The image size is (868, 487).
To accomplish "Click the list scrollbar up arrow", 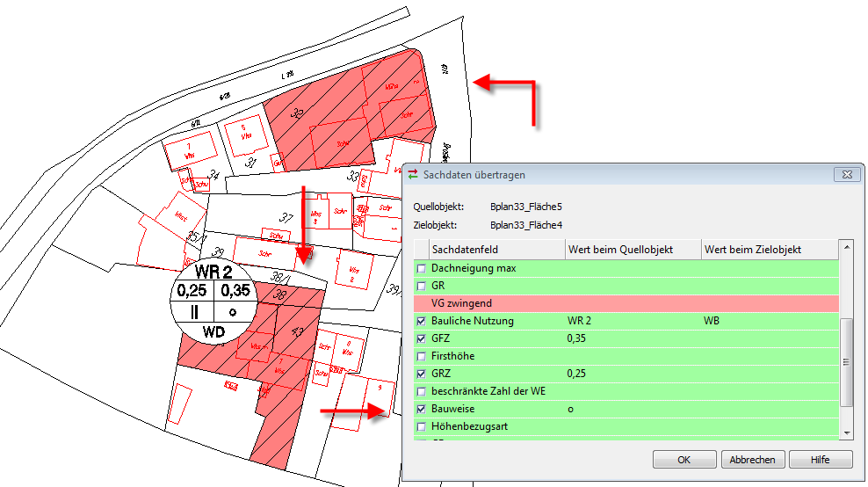I will pos(846,248).
